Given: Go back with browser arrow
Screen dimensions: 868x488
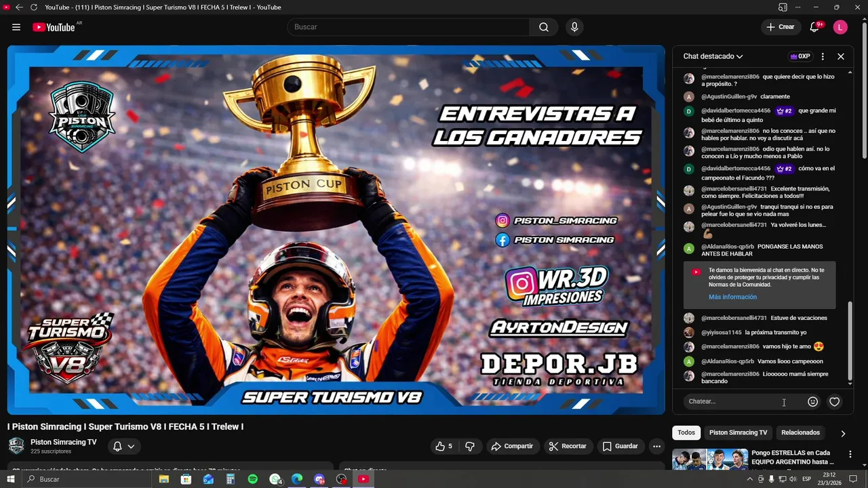Looking at the screenshot, I should point(19,7).
